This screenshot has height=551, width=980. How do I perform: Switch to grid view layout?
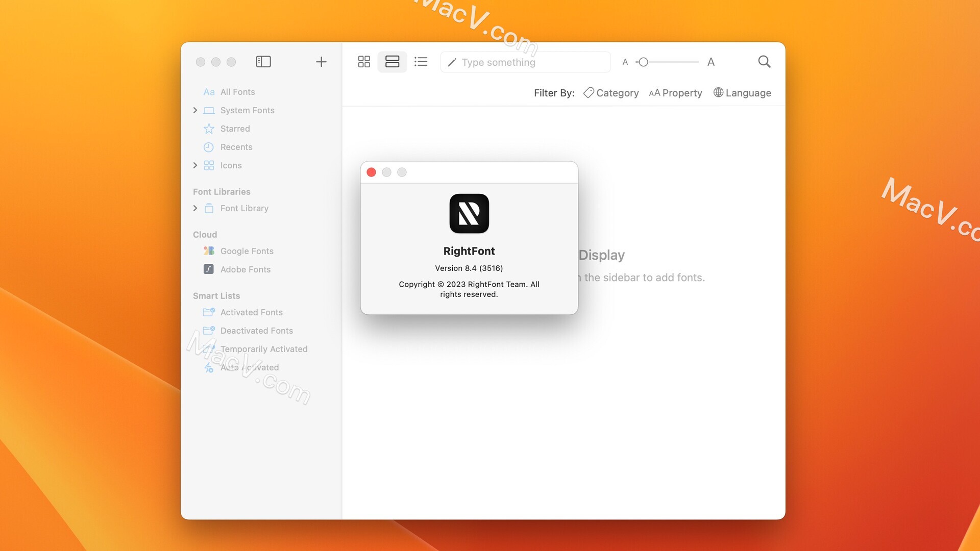coord(363,62)
